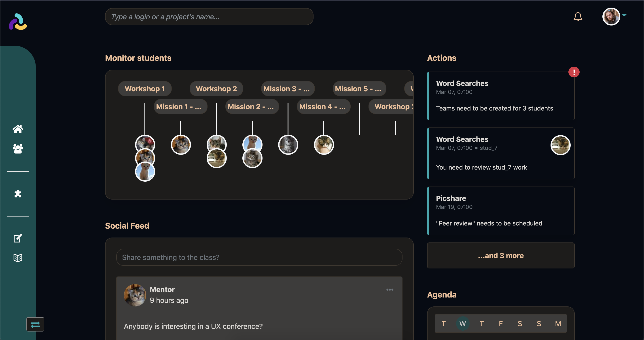The height and width of the screenshot is (340, 644).
Task: Open the puzzle piece icon in sidebar
Action: [x=18, y=193]
